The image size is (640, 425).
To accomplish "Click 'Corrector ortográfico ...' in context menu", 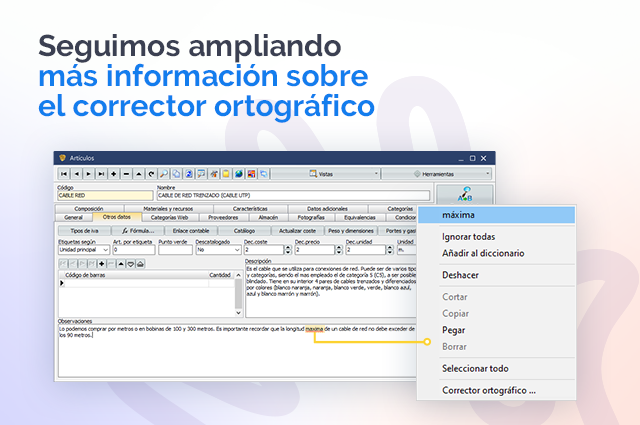I will [488, 390].
